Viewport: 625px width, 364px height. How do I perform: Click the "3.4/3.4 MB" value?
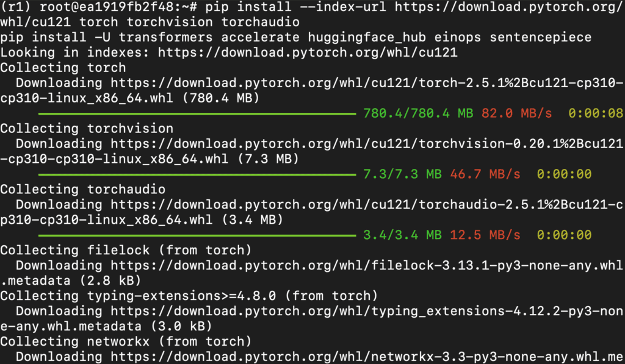[402, 235]
